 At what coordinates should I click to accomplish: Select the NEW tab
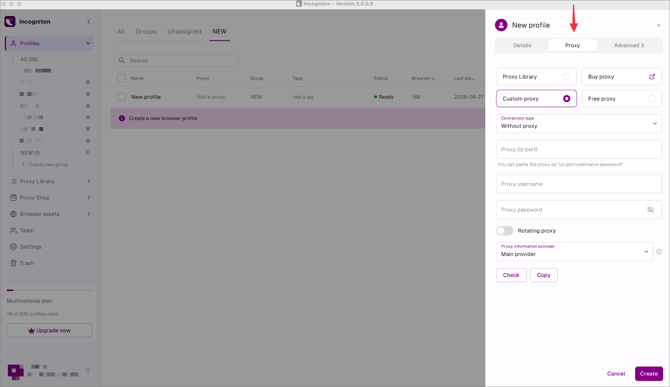pos(220,32)
